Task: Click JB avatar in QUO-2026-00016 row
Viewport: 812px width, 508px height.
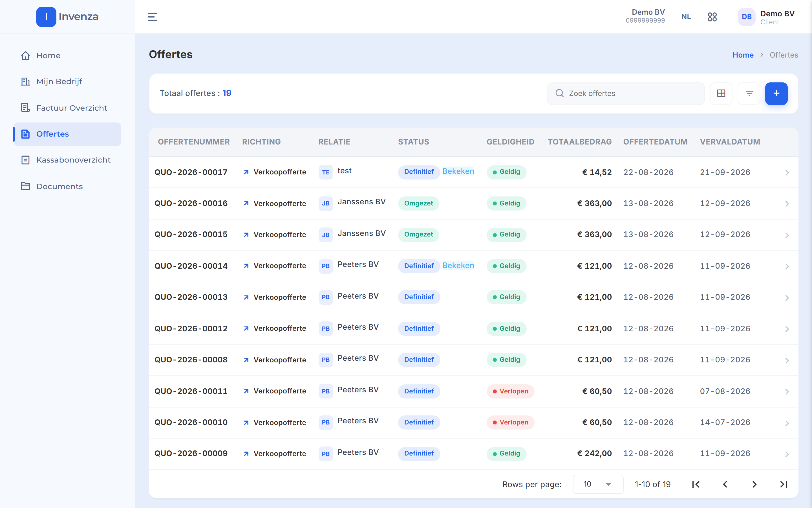Action: [325, 203]
